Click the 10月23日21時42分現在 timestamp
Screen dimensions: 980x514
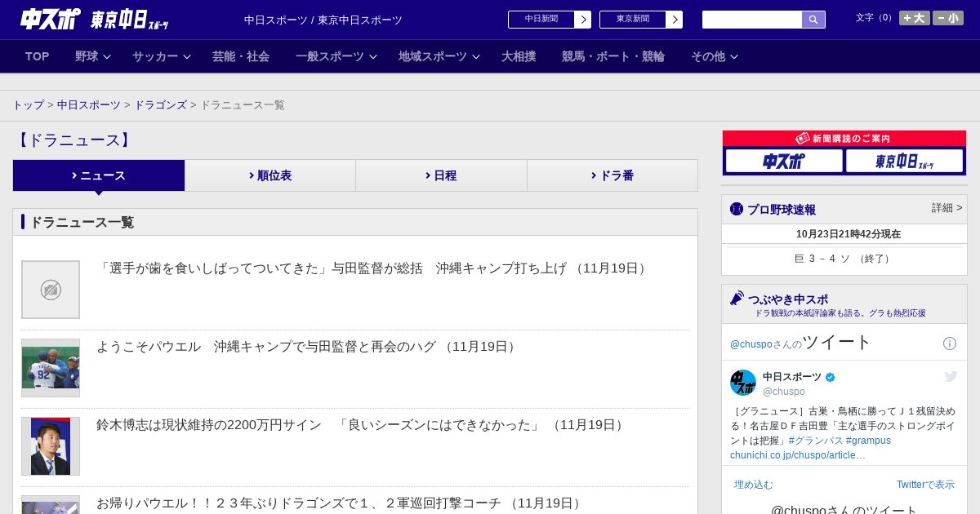pyautogui.click(x=849, y=234)
